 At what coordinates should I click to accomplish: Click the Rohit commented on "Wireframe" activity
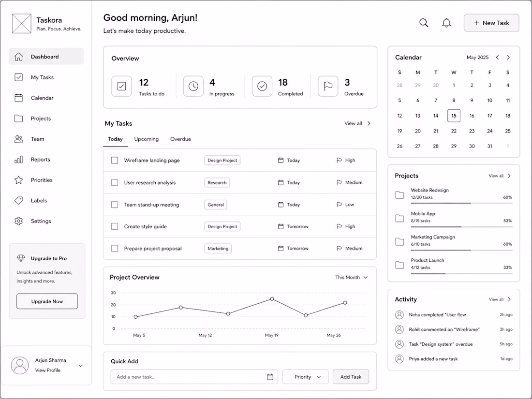click(454, 329)
